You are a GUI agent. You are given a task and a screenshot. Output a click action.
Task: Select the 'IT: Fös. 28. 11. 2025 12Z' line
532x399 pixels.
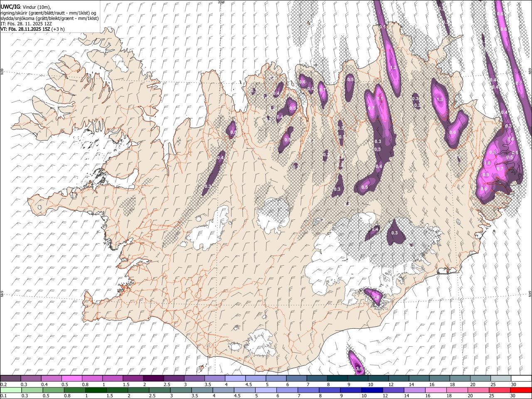26,24
